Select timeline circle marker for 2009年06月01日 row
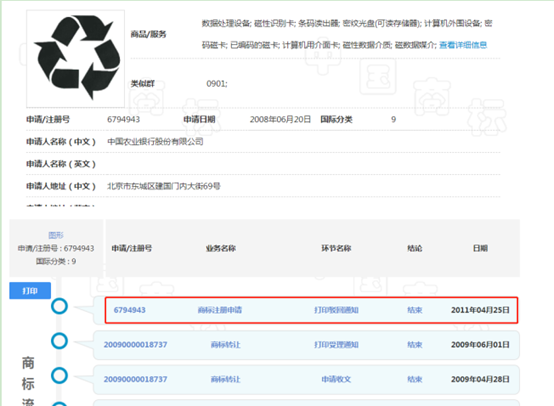This screenshot has height=406, width=554. click(x=59, y=341)
